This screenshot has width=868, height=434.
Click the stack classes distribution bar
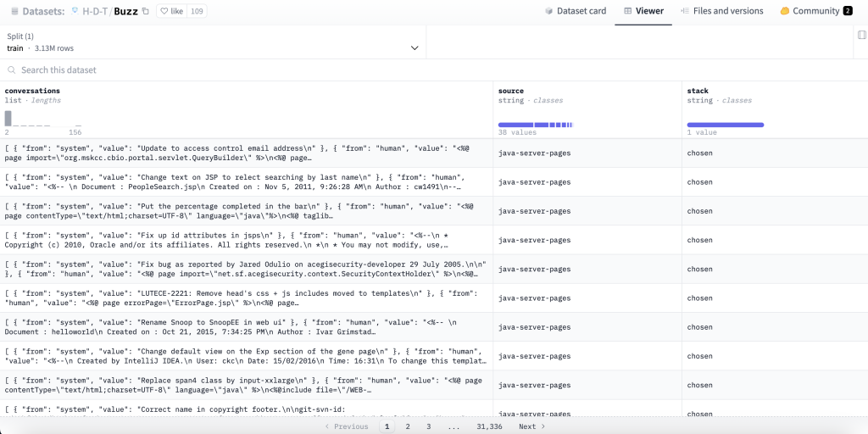(726, 125)
